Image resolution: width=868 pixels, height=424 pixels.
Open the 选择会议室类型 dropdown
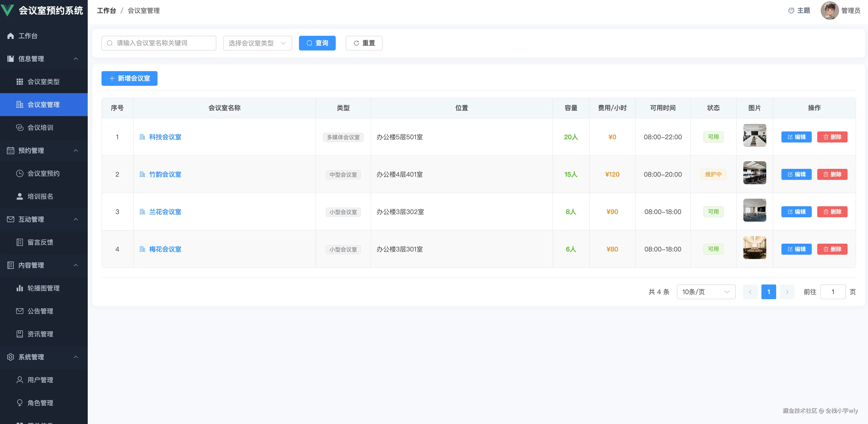click(x=257, y=43)
